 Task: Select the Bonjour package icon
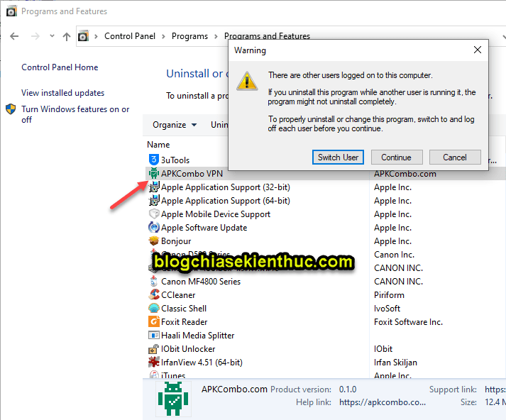[x=154, y=241]
